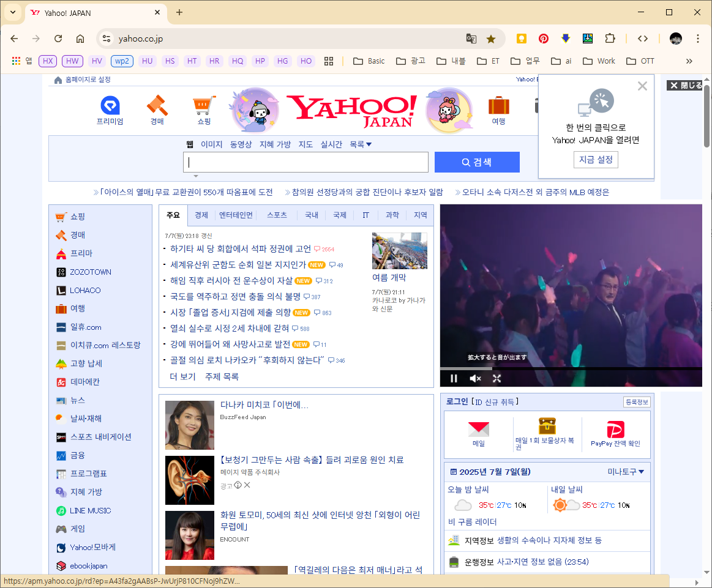Bookmark this page with the star icon
Image resolution: width=712 pixels, height=588 pixels.
coord(491,39)
